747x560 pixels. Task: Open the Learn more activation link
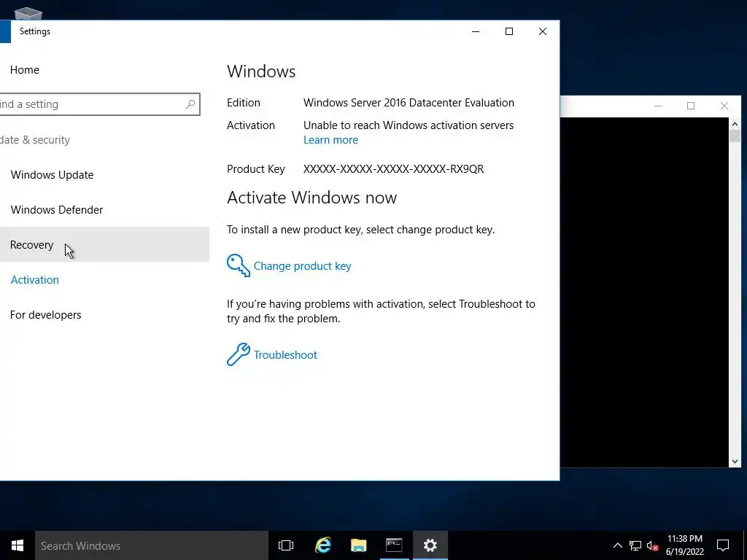coord(330,140)
